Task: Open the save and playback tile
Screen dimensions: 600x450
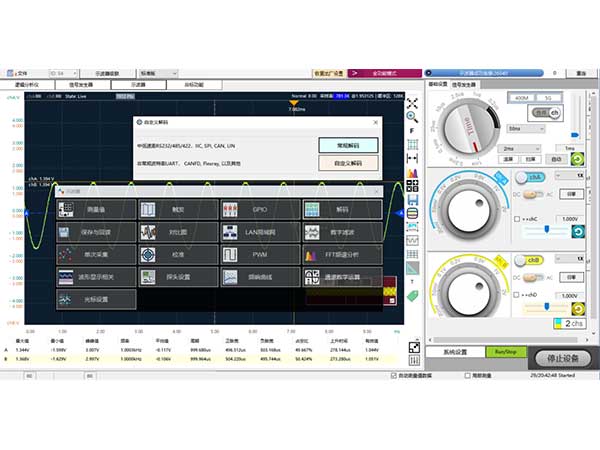Action: 96,232
